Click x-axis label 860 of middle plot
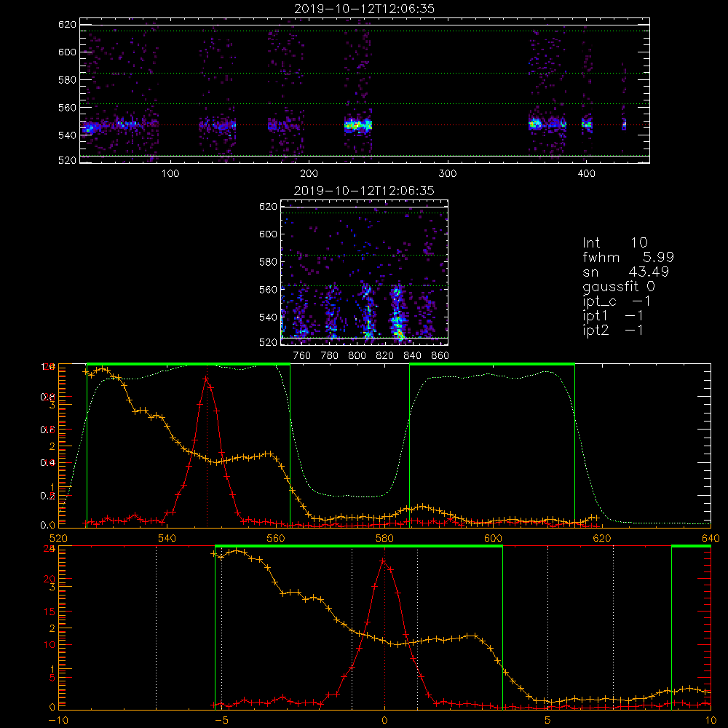 coord(440,356)
